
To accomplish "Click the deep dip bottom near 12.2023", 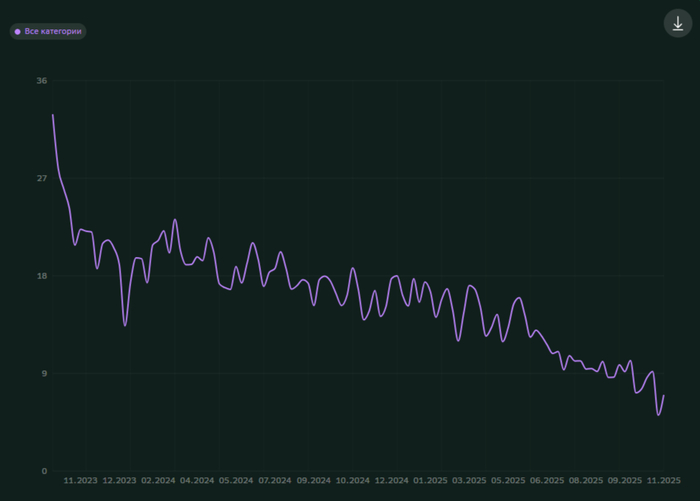I will [125, 325].
